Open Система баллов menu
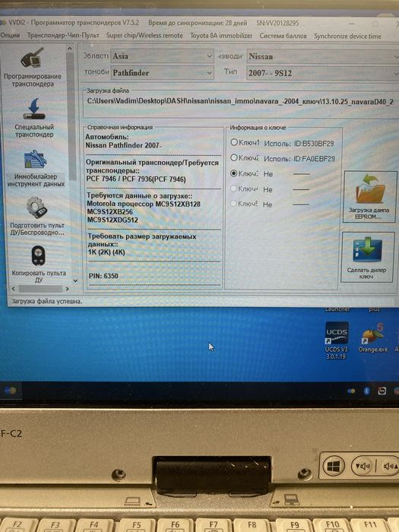Screen dimensions: 399x532 click(x=283, y=36)
